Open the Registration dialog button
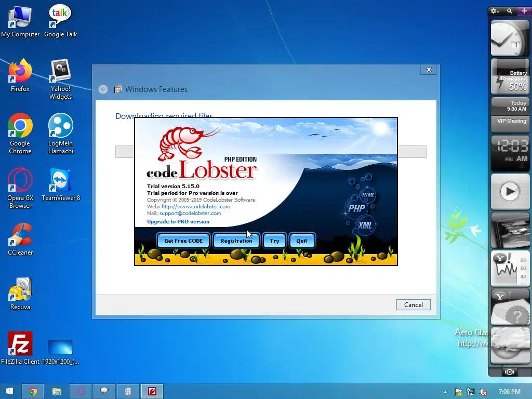 click(x=236, y=241)
